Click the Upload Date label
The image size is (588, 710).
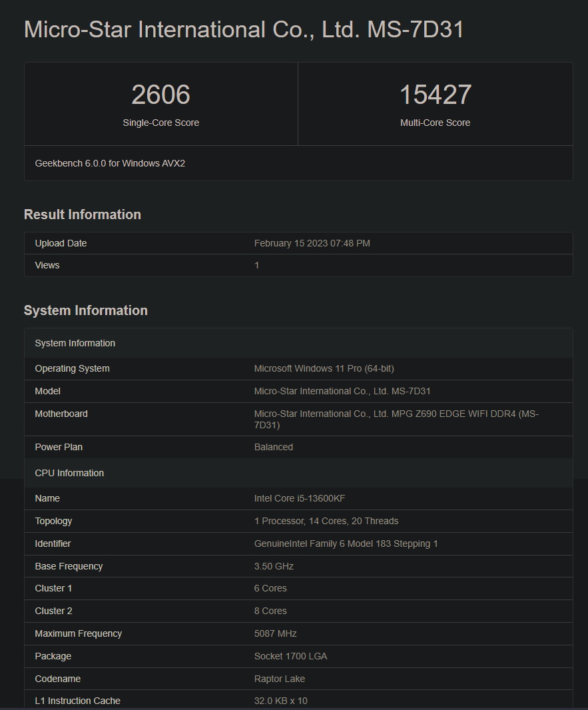point(61,244)
